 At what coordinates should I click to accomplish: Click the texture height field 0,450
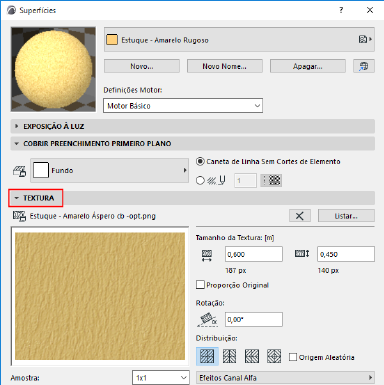(x=346, y=254)
